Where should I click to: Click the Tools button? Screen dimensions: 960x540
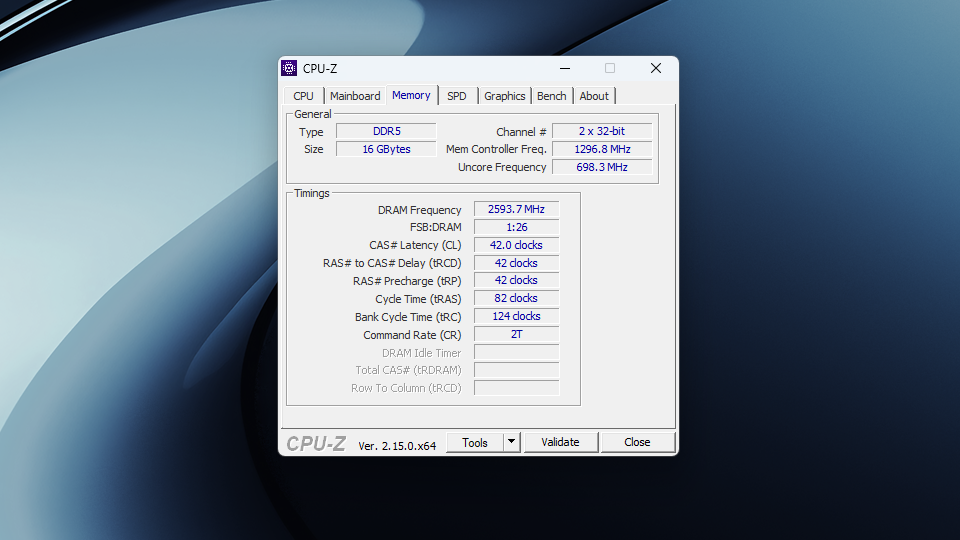coord(475,442)
